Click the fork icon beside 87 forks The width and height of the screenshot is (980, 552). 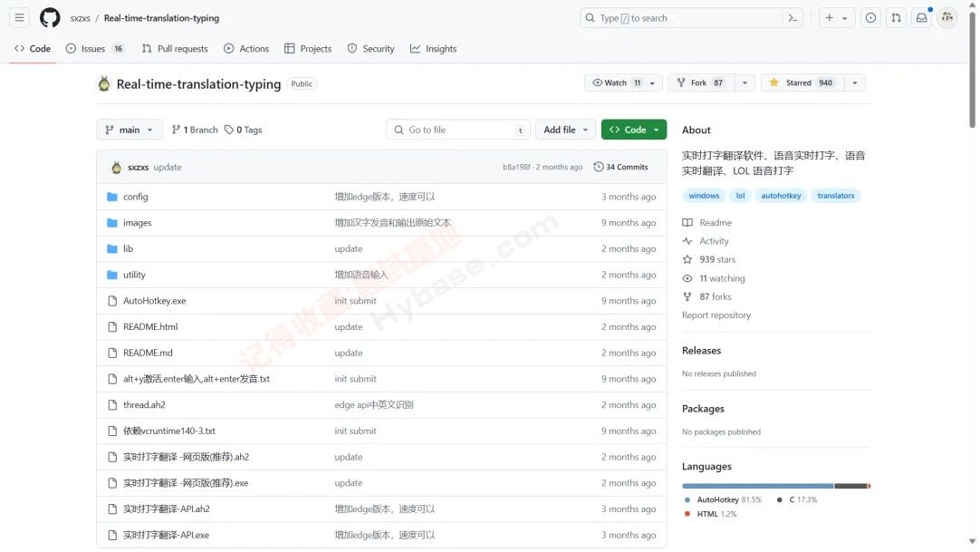point(687,297)
